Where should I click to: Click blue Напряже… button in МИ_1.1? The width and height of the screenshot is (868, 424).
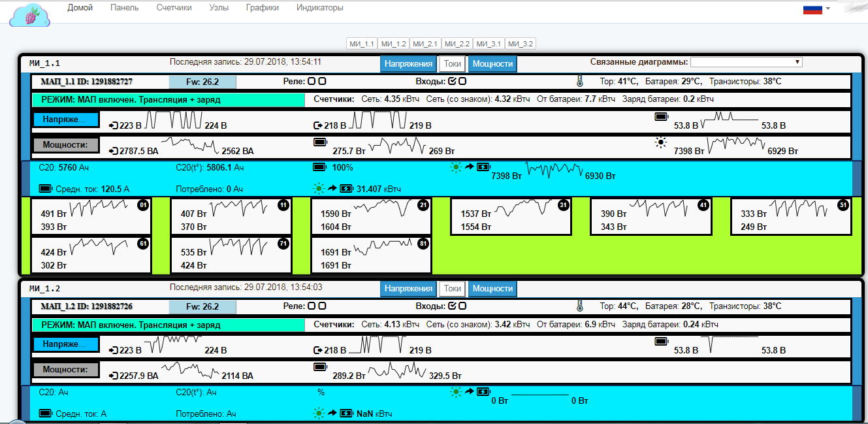65,120
